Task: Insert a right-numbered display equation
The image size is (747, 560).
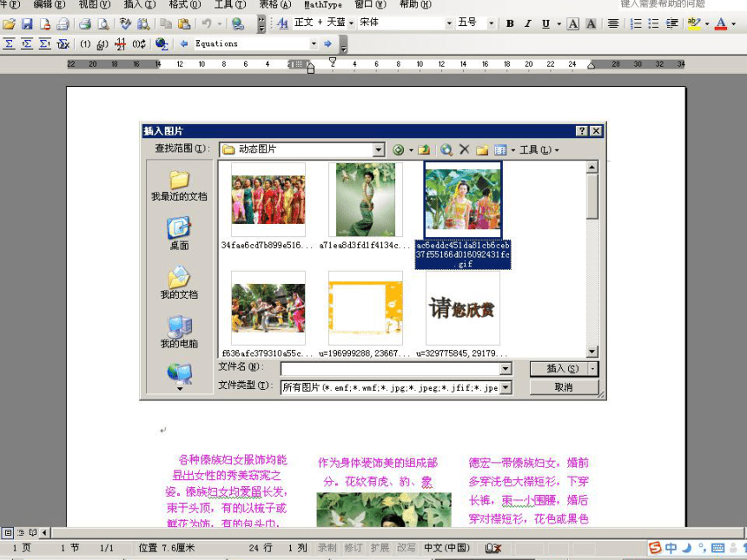Action: coord(45,43)
